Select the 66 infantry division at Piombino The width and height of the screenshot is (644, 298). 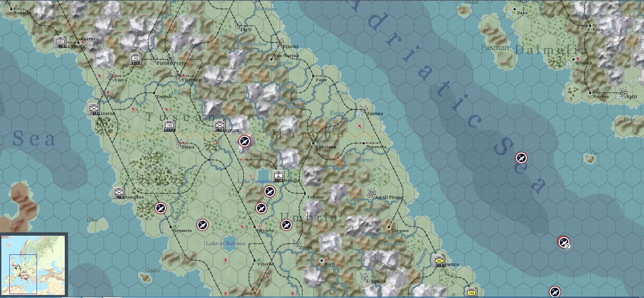[x=119, y=193]
